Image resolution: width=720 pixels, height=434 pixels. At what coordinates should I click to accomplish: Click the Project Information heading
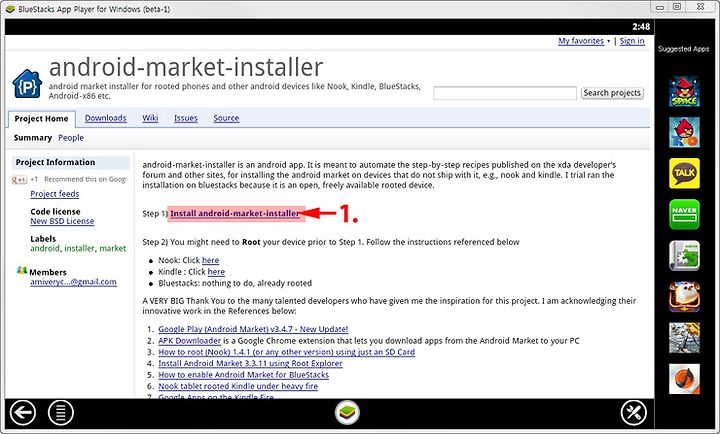[x=55, y=163]
